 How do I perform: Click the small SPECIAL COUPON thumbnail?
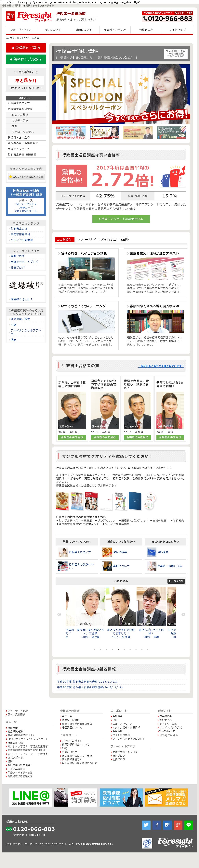pyautogui.click(x=104, y=132)
